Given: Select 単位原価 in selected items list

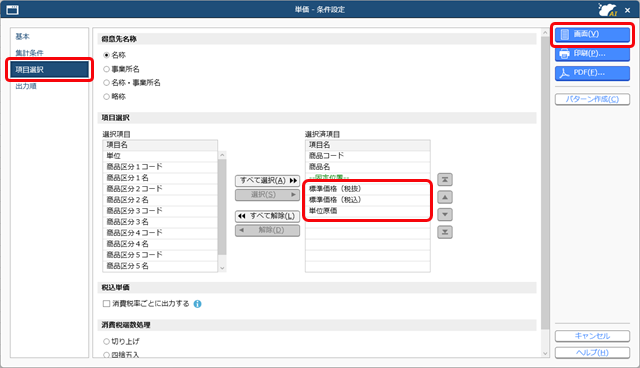Looking at the screenshot, I should (368, 211).
